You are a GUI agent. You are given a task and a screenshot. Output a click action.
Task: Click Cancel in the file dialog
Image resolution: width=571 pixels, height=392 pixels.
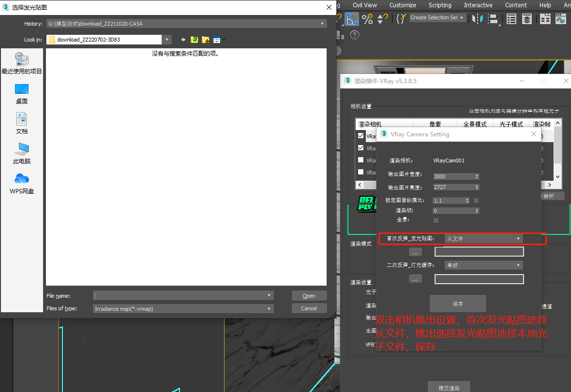tap(309, 308)
